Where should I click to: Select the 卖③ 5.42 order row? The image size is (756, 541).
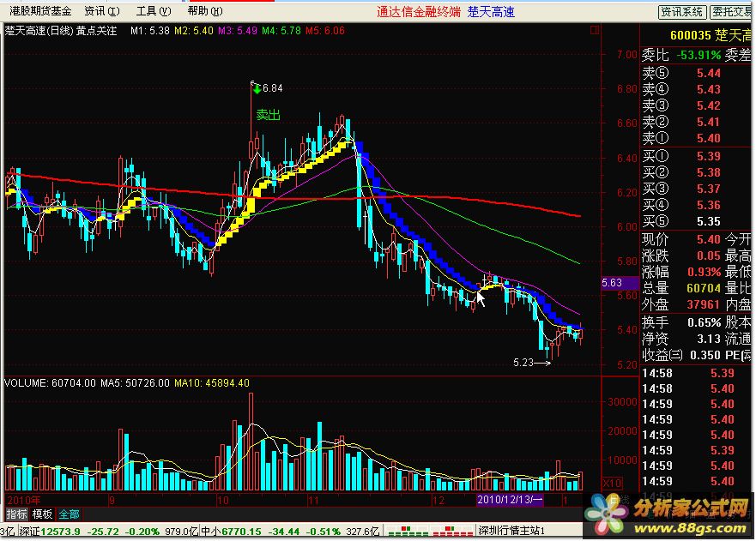click(x=697, y=106)
